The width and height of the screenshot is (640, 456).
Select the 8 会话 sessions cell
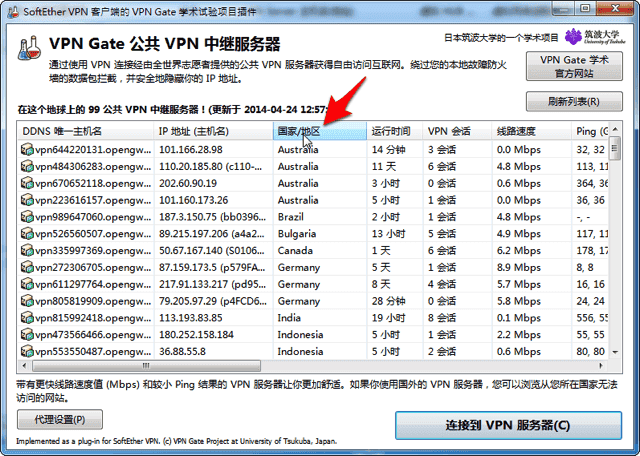[442, 318]
